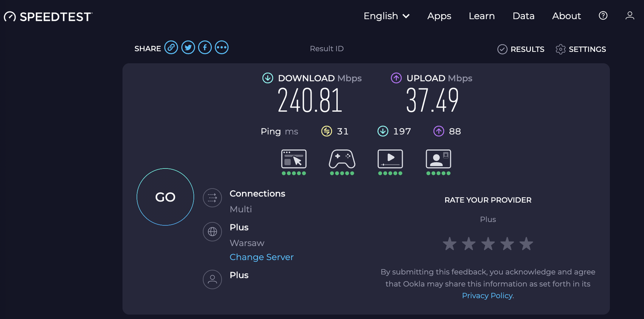The height and width of the screenshot is (319, 644).
Task: Rate provider one star
Action: [x=450, y=244]
